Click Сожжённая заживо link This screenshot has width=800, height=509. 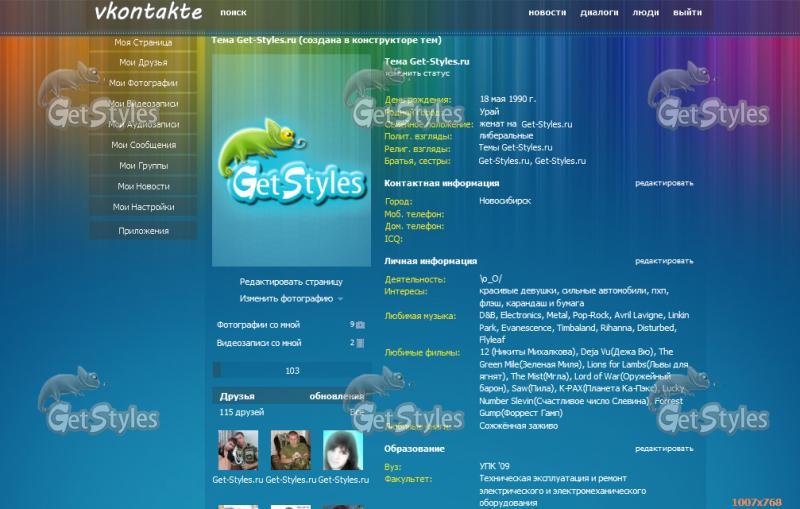click(x=518, y=426)
